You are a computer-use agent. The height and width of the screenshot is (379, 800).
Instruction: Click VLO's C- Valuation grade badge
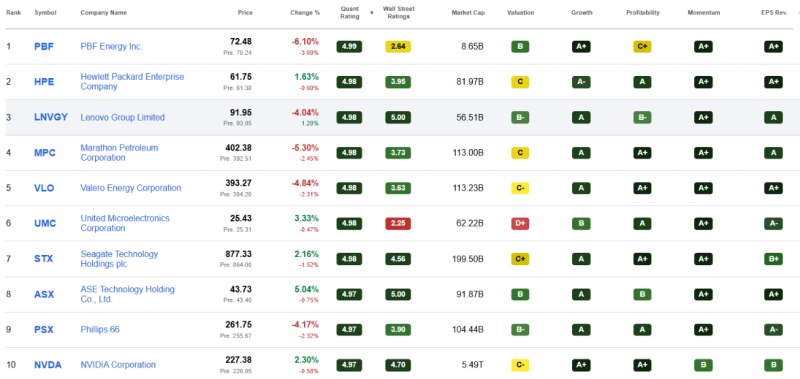tap(520, 188)
